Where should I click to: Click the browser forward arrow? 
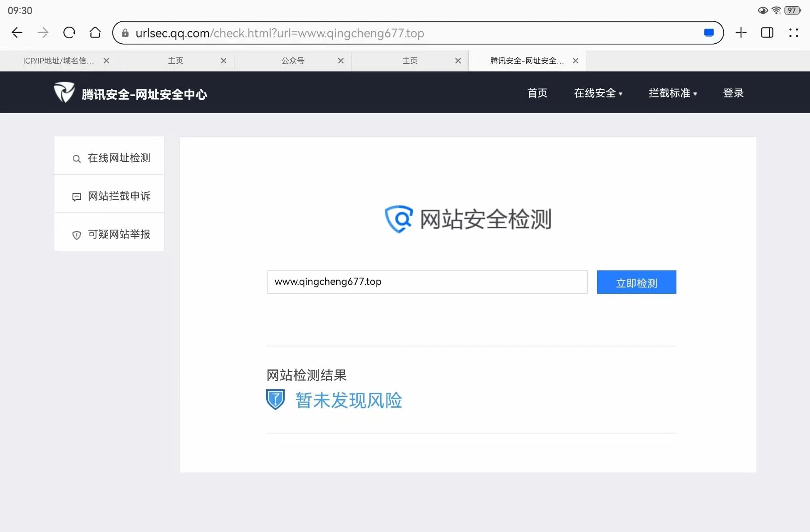click(43, 33)
